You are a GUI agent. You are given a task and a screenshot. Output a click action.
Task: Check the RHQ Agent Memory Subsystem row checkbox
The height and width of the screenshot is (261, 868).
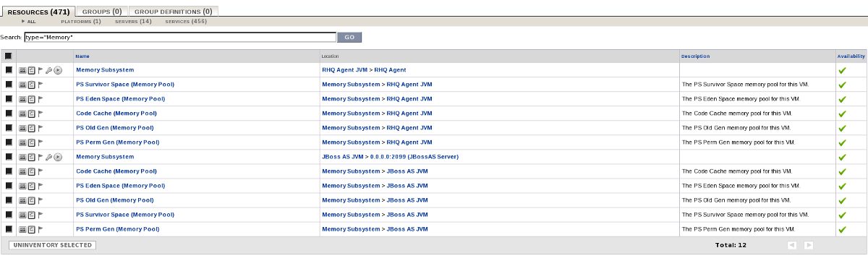click(x=9, y=70)
